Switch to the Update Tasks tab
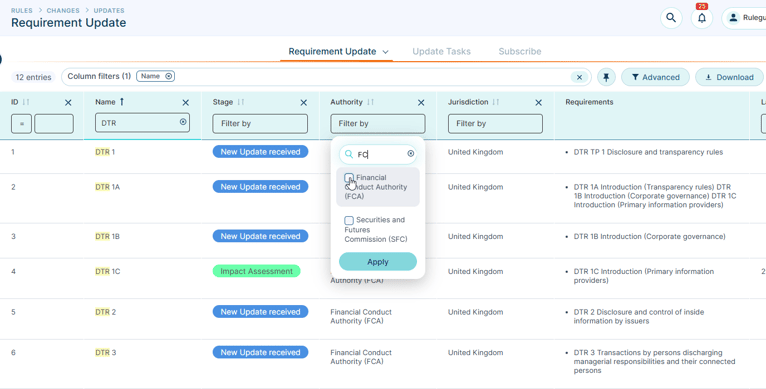Viewport: 766px width, 389px height. pos(442,51)
